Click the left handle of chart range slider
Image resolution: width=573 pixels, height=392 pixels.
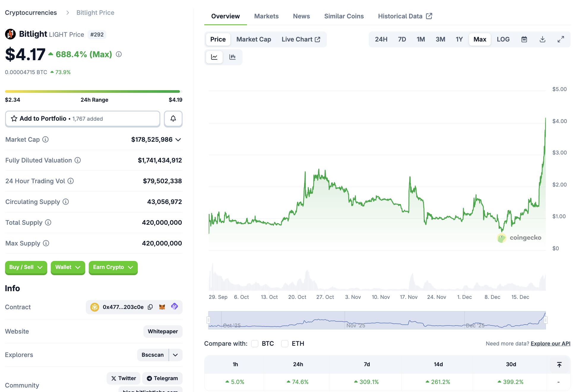point(208,320)
